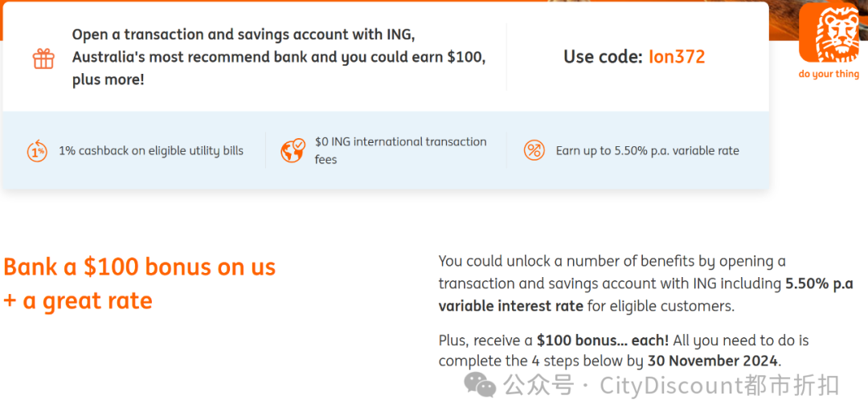
Task: Click the "Open a transaction and savings account" promo text
Action: tap(244, 35)
